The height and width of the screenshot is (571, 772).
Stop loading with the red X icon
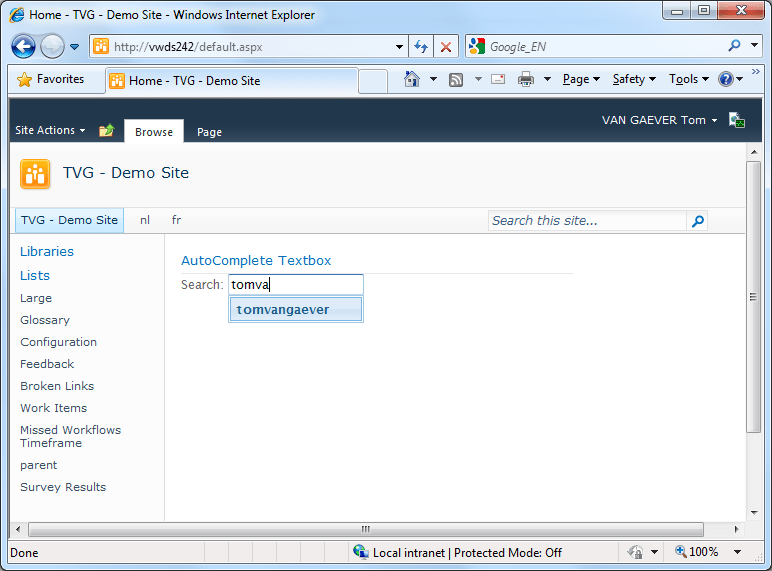[x=446, y=47]
